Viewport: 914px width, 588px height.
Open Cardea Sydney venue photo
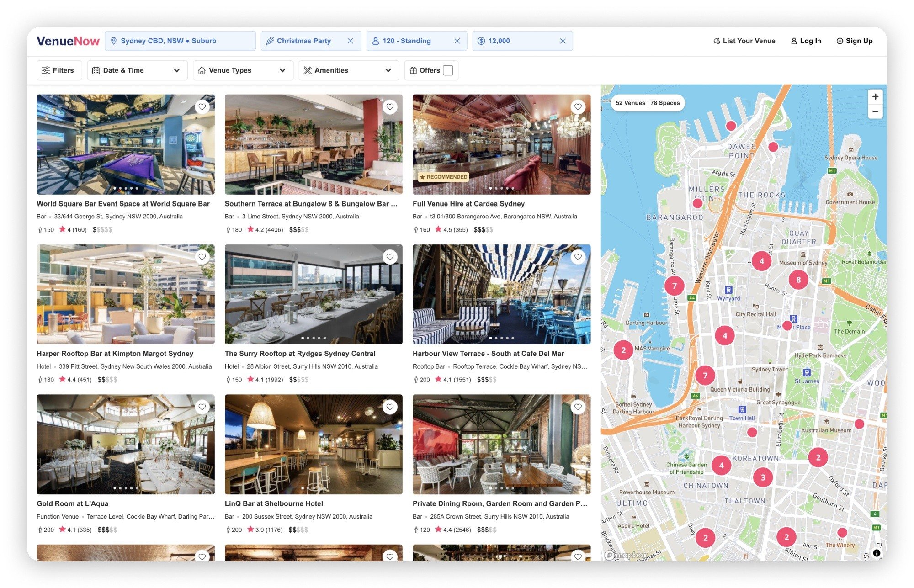(501, 144)
